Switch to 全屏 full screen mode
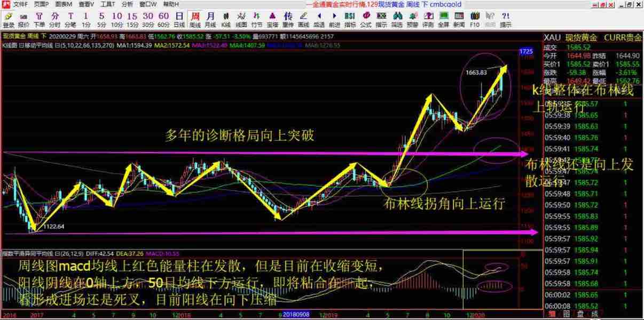The image size is (644, 320). (x=443, y=20)
